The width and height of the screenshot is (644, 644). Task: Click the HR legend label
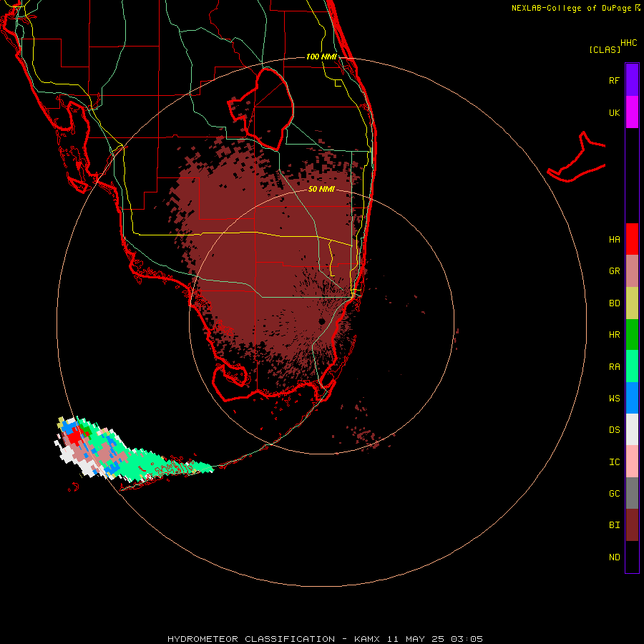click(614, 335)
